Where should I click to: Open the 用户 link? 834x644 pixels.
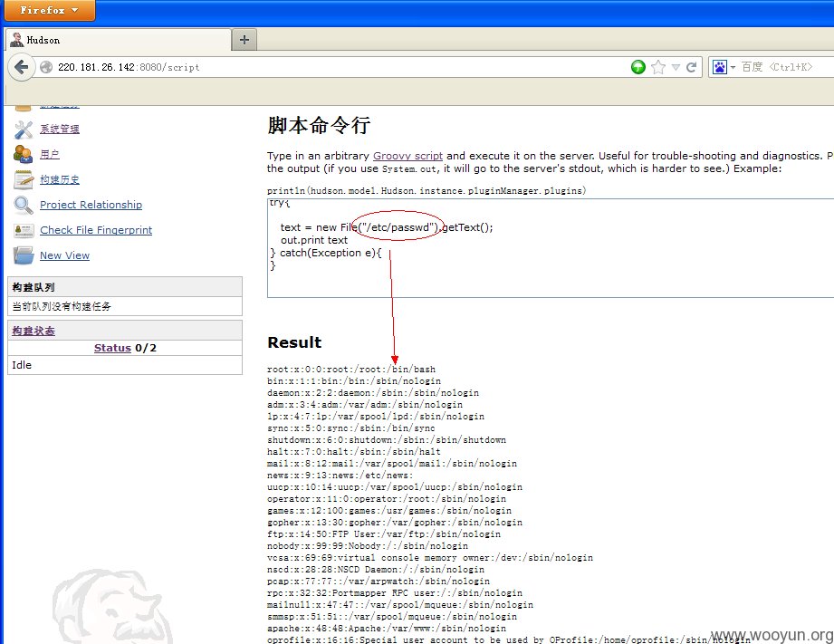(x=50, y=154)
